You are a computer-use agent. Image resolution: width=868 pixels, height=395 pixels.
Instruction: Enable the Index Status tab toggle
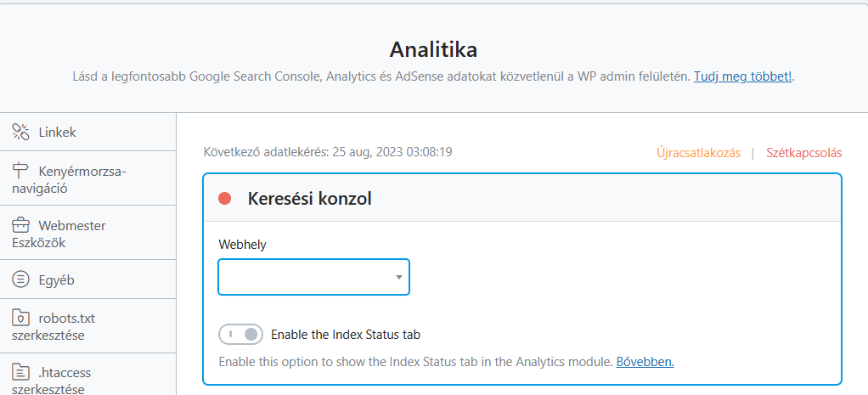pos(241,334)
